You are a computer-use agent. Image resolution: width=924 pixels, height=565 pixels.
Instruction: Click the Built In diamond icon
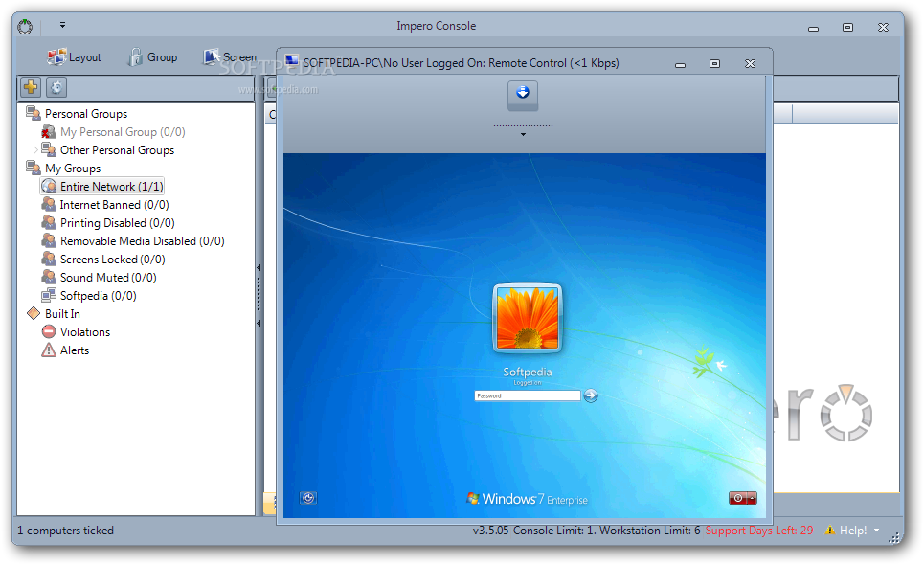click(x=34, y=313)
